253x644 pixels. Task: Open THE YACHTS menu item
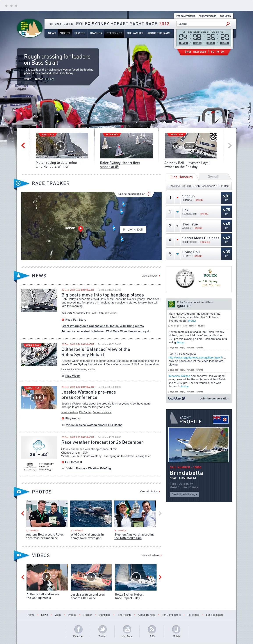(135, 33)
